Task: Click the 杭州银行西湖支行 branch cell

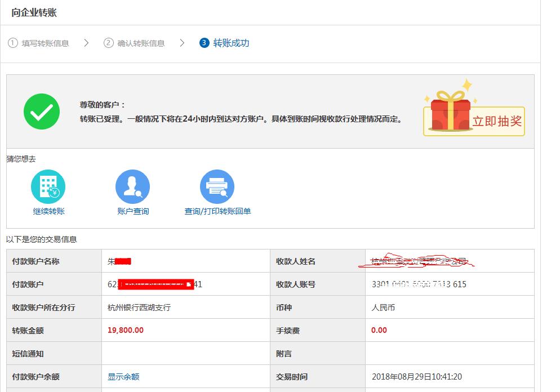Action: [139, 307]
